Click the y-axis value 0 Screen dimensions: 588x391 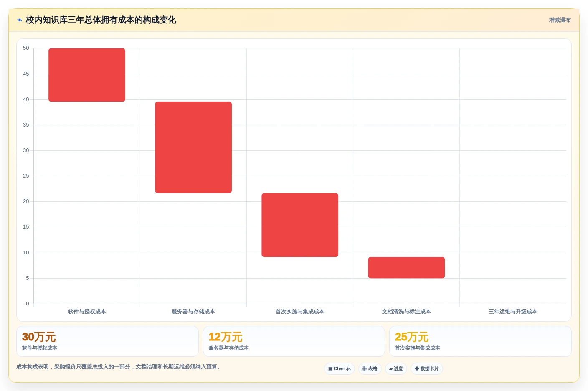tap(28, 304)
